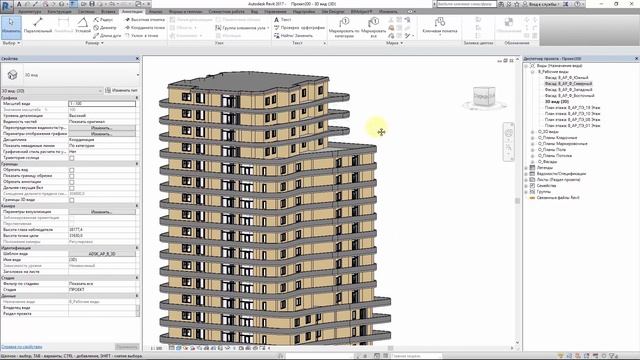This screenshot has height=360, width=640.
Task: Click the Изменить тип button
Action: coord(121,91)
